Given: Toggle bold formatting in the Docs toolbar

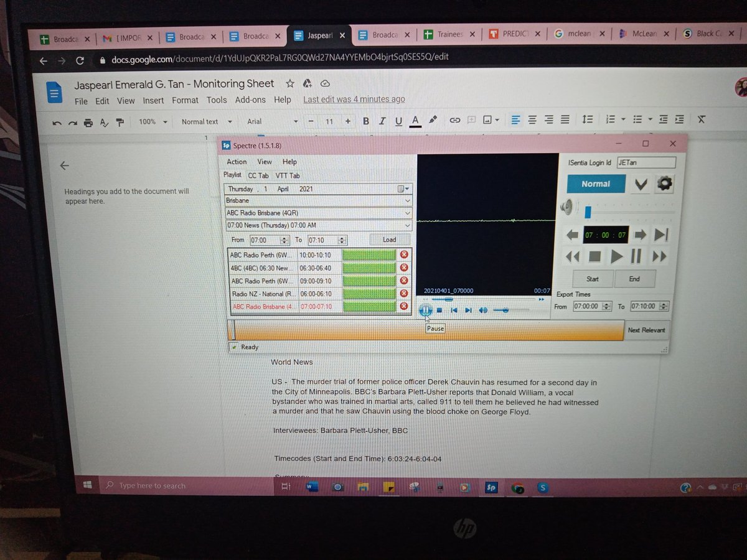Looking at the screenshot, I should point(366,121).
